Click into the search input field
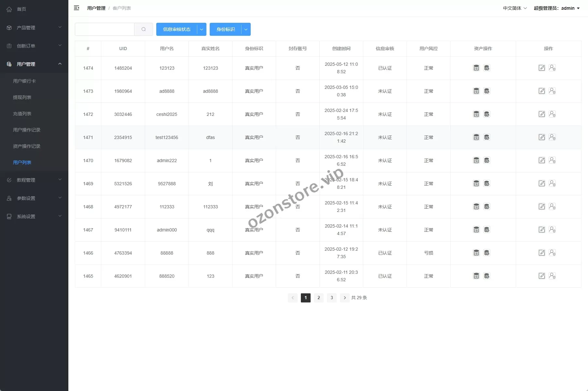This screenshot has width=588, height=391. pos(105,29)
